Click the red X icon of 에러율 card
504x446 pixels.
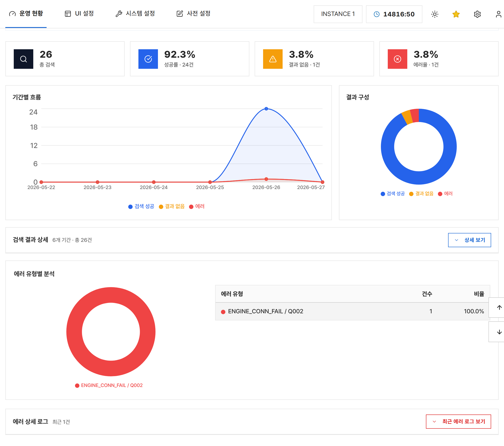(397, 59)
